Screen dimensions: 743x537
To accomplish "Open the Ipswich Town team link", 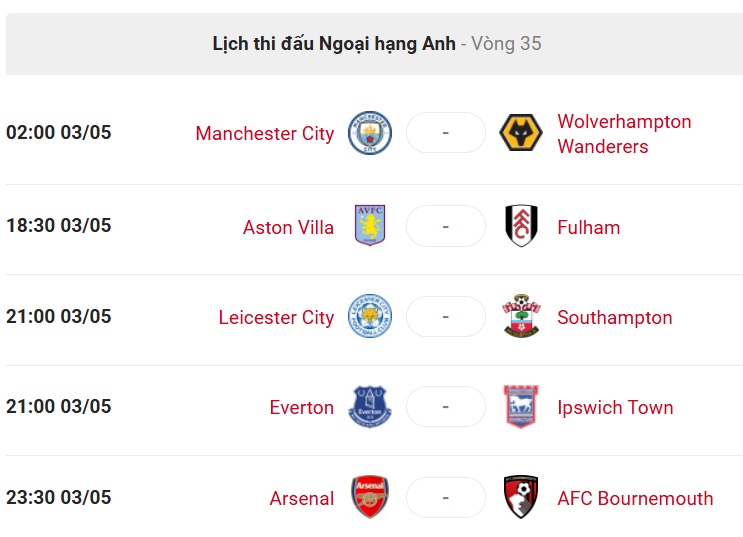I will point(615,408).
